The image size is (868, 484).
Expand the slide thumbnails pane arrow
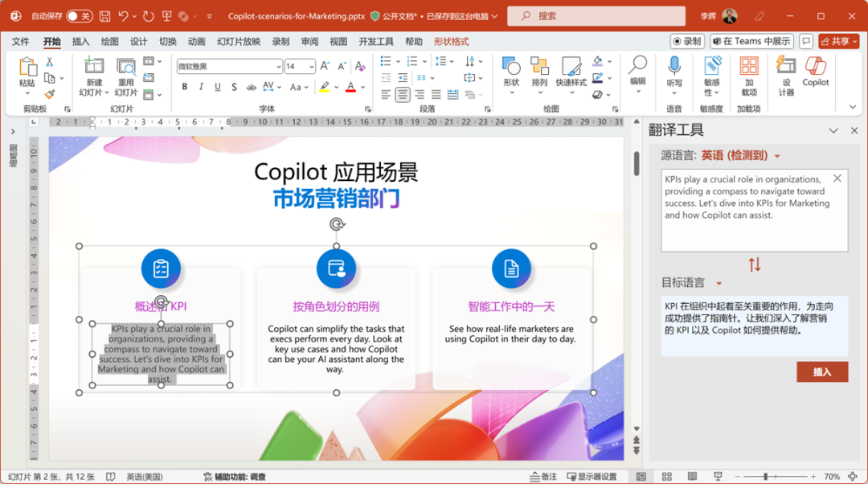(13, 132)
